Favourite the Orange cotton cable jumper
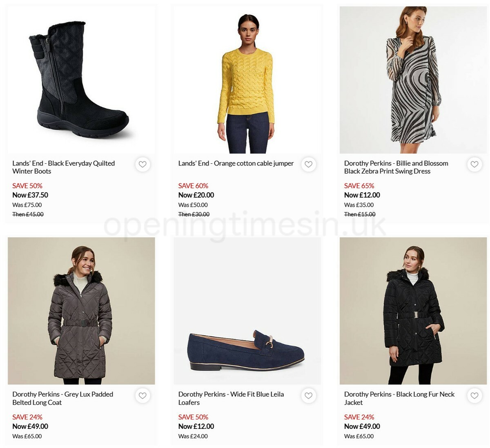 (x=308, y=164)
